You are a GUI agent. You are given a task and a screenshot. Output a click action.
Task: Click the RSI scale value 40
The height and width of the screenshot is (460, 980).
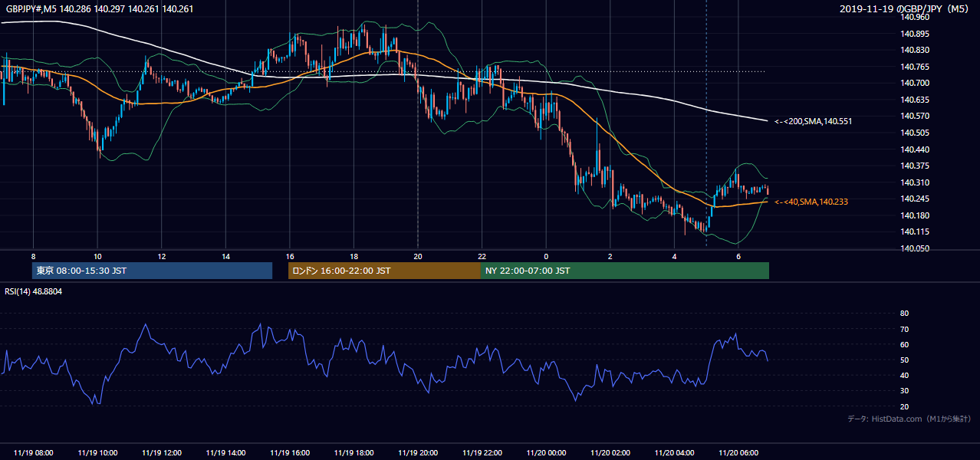(x=904, y=375)
